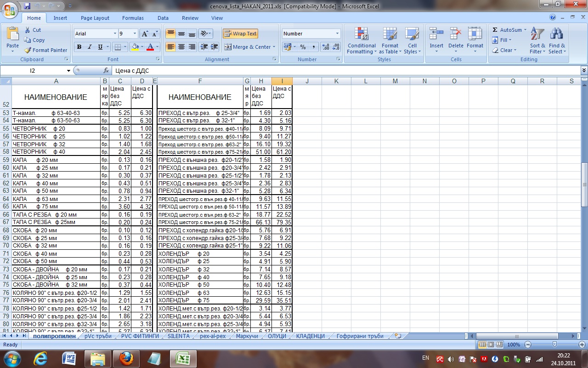Expand the Number format dropdown
588x368 pixels.
pos(337,34)
